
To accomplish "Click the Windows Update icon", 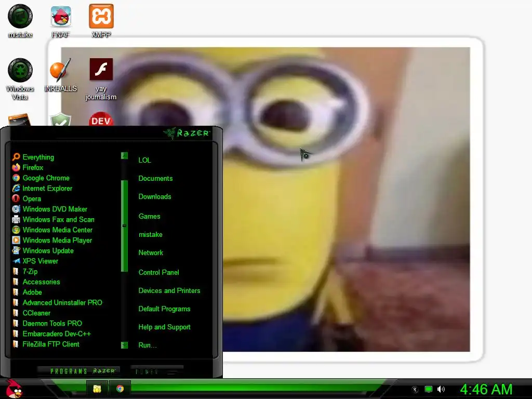I will click(x=16, y=250).
